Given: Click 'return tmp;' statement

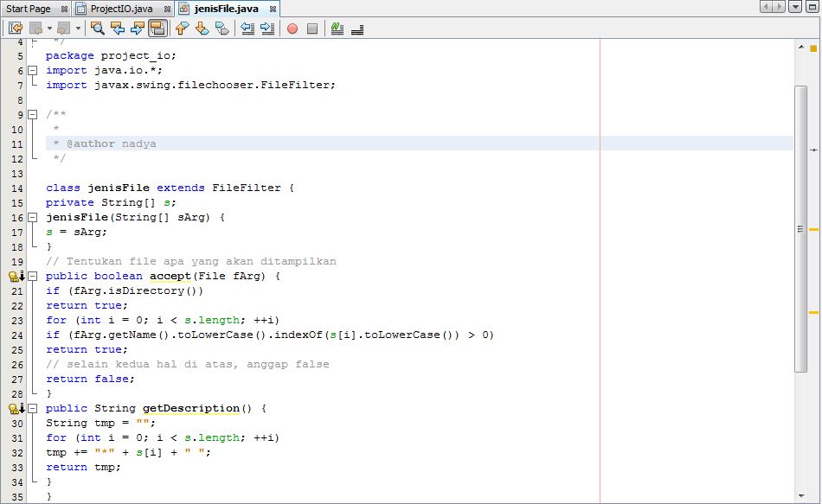Looking at the screenshot, I should (x=83, y=467).
